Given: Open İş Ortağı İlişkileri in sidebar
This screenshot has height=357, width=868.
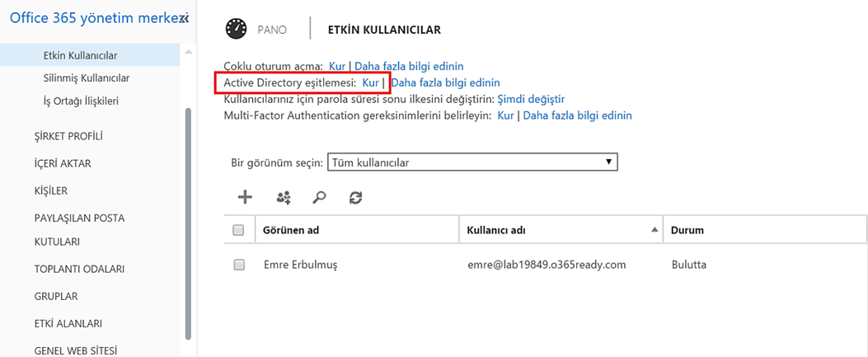Looking at the screenshot, I should coord(81,101).
